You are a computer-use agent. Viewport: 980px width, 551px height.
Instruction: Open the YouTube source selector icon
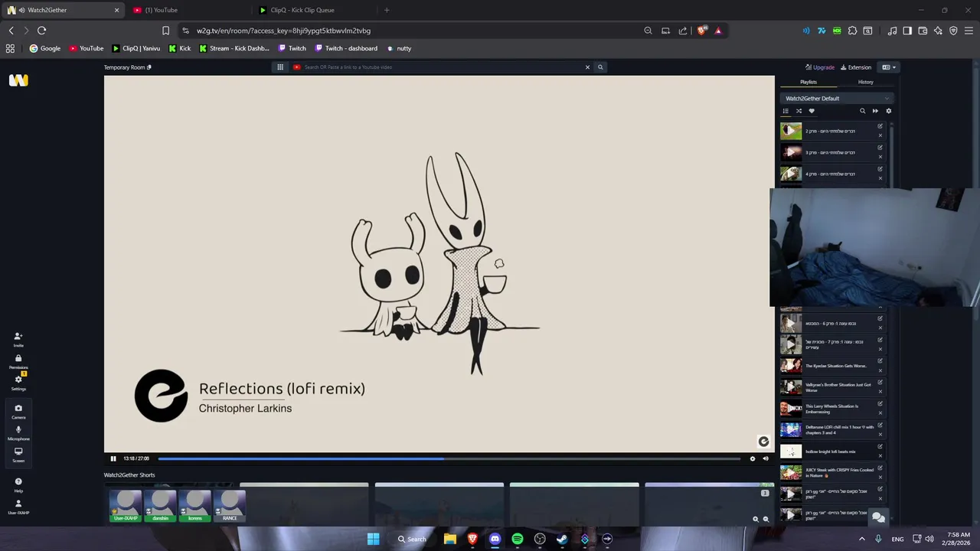296,67
